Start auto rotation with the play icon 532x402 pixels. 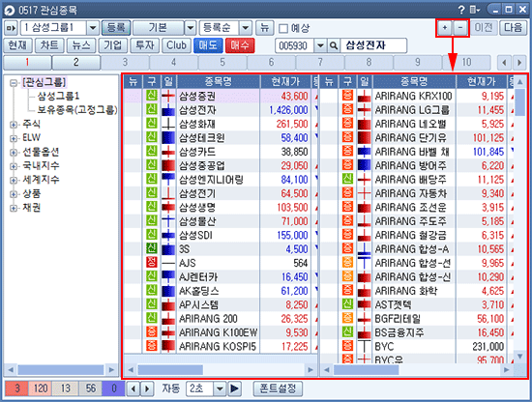click(x=234, y=388)
